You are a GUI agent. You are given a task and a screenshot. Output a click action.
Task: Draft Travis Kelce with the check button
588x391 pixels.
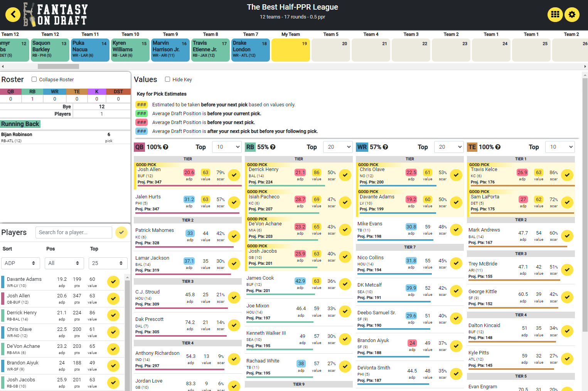567,175
